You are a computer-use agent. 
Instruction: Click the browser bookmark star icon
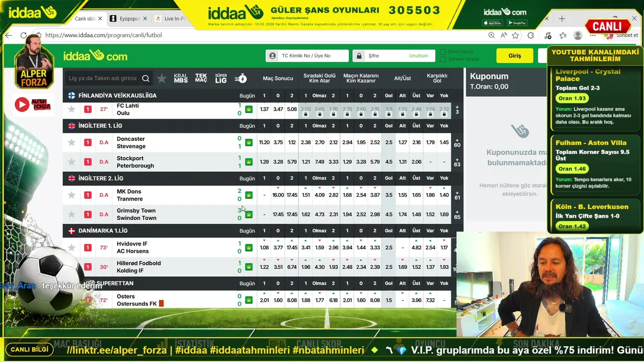516,35
